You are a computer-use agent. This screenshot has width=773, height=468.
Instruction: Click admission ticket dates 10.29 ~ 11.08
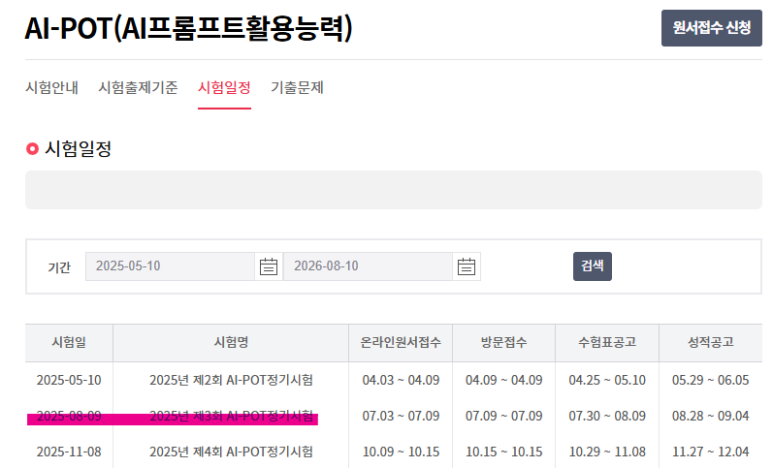607,452
